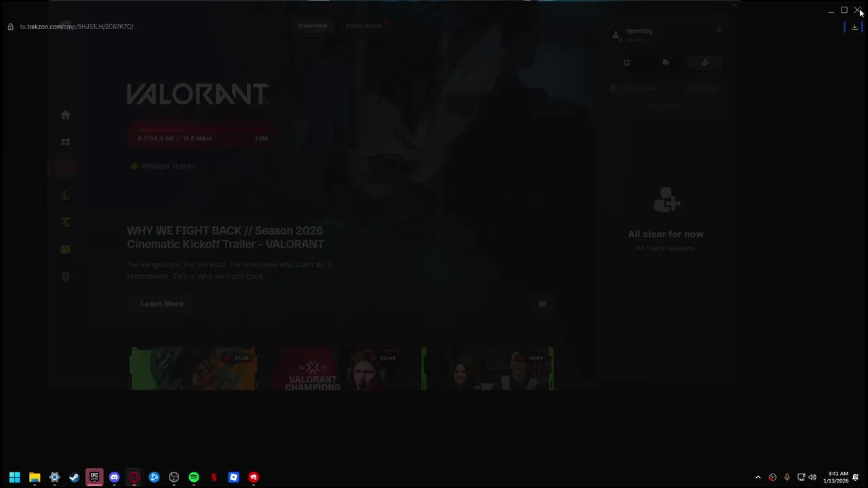Open the volume tray icon
The image size is (868, 488).
812,477
